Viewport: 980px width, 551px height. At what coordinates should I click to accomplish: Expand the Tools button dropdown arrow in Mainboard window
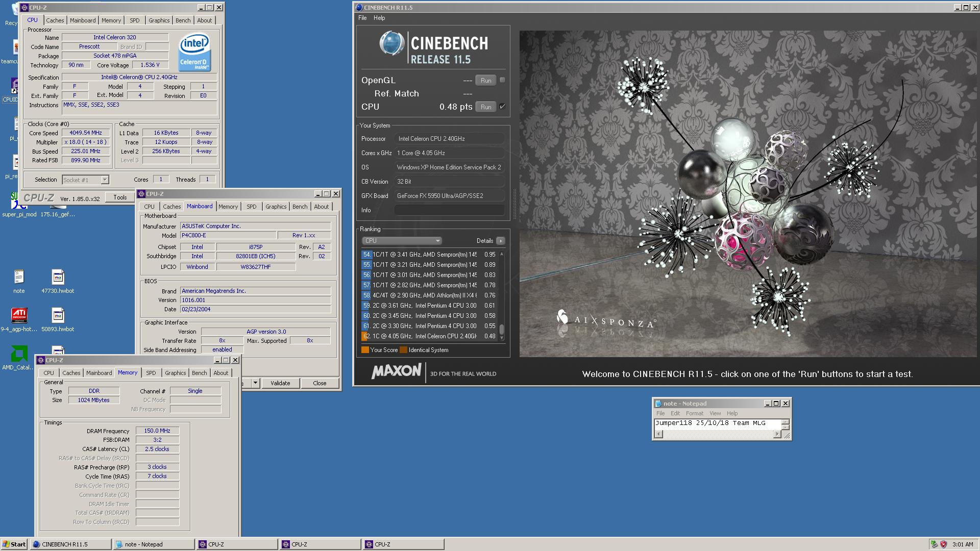255,383
